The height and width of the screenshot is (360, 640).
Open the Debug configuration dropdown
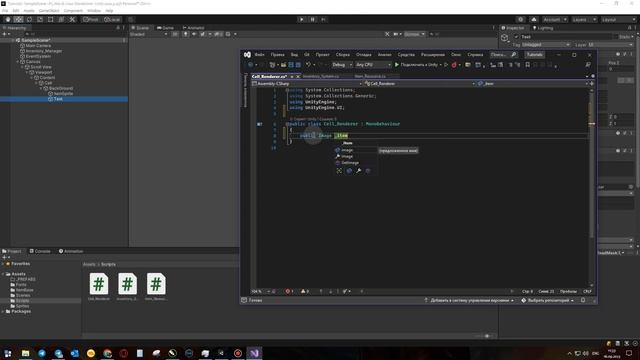pyautogui.click(x=341, y=65)
